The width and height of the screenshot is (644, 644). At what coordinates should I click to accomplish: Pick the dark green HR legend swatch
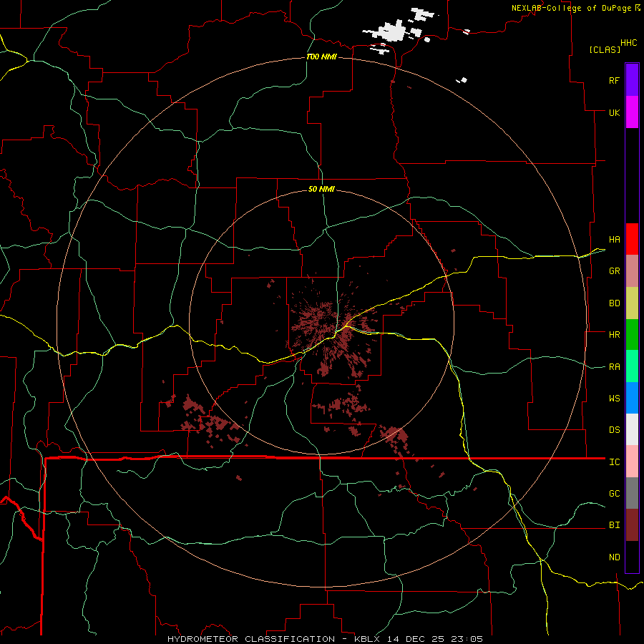pyautogui.click(x=632, y=335)
